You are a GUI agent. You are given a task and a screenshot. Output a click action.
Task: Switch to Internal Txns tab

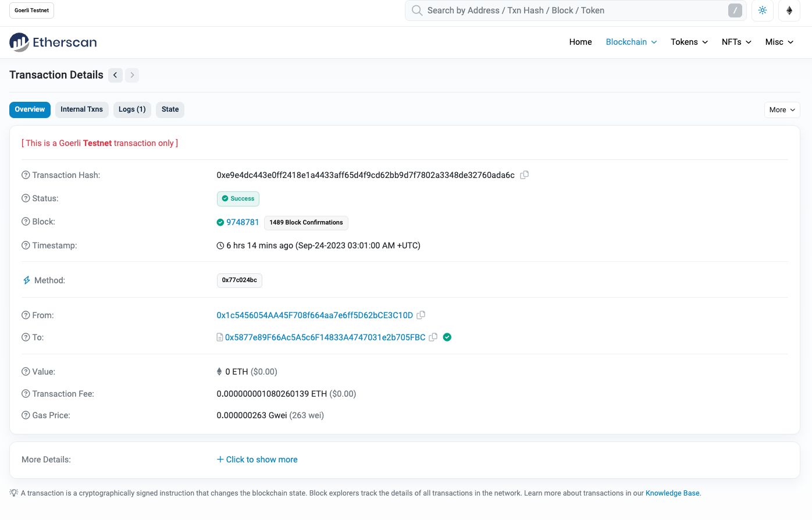click(81, 110)
